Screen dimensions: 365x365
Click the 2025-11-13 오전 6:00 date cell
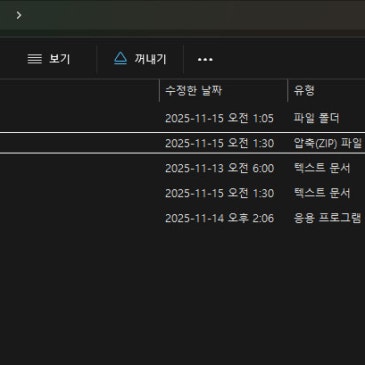(219, 168)
